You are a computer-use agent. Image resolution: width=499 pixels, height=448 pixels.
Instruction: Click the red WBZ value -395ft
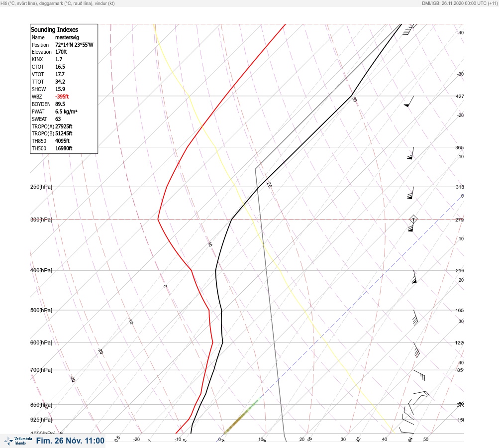[x=62, y=97]
